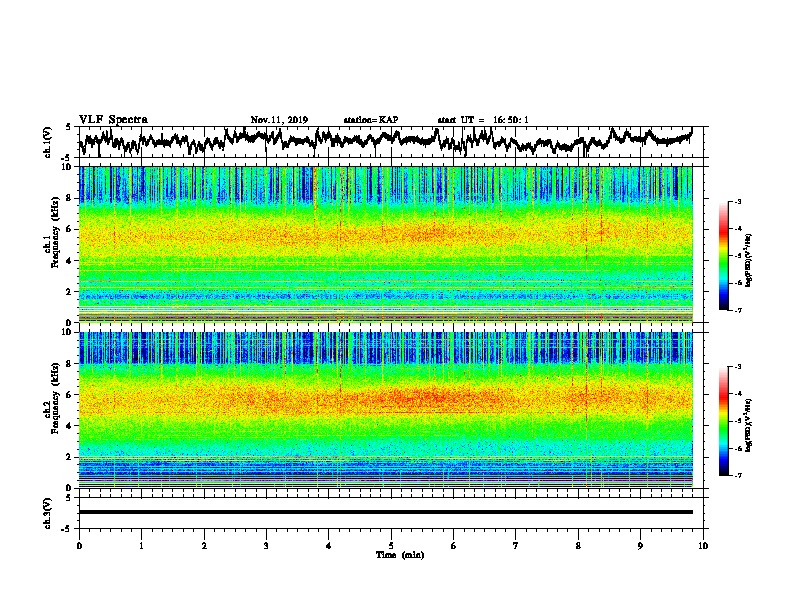Click the ch.1 spectrogram panel
This screenshot has height=612, width=792.
(x=385, y=244)
